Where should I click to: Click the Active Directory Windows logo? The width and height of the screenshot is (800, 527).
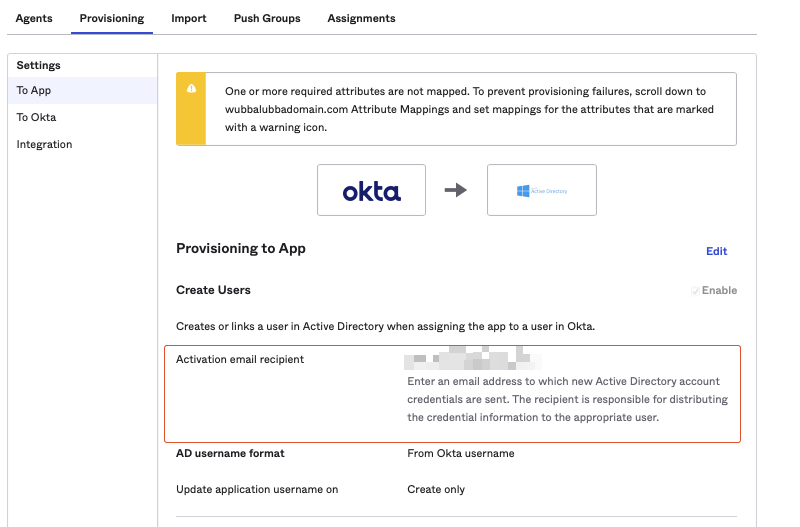pyautogui.click(x=523, y=190)
